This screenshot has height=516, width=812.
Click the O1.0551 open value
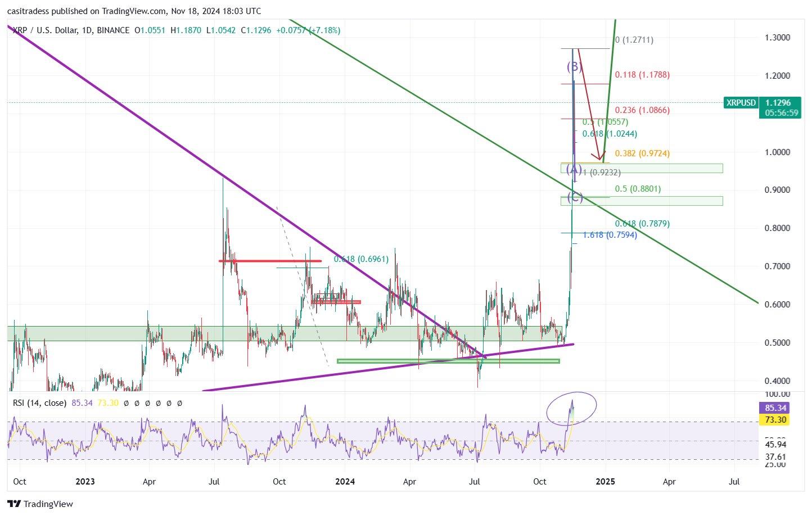(x=150, y=30)
